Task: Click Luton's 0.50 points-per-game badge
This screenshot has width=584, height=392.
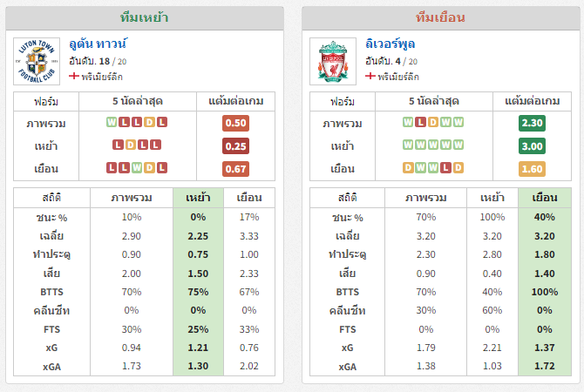Action: point(235,123)
